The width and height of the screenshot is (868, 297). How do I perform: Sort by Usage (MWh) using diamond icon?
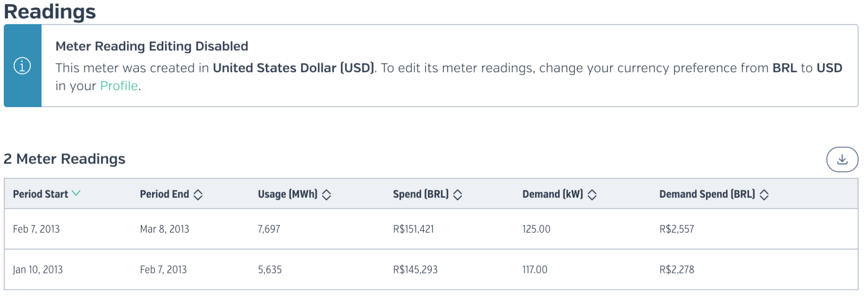click(x=327, y=195)
